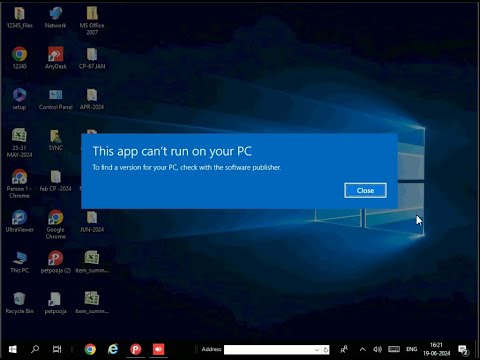Switch the ENG input language indicator
480x360 pixels.
pos(412,349)
